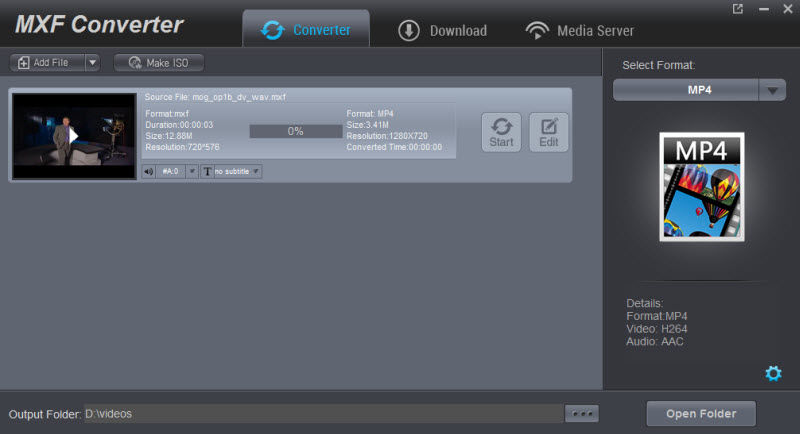800x434 pixels.
Task: Play the mog_op1b_dv_wav.mxf video thumbnail
Action: tap(74, 136)
